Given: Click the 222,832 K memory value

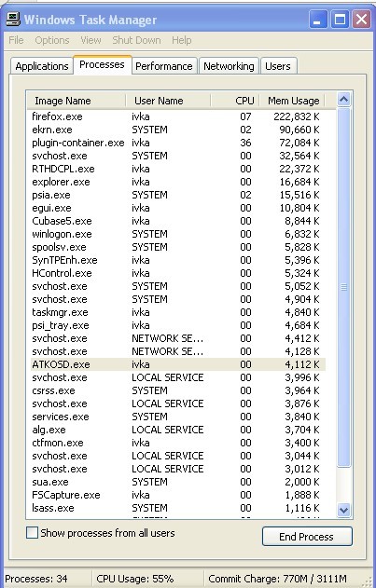Looking at the screenshot, I should [x=297, y=116].
